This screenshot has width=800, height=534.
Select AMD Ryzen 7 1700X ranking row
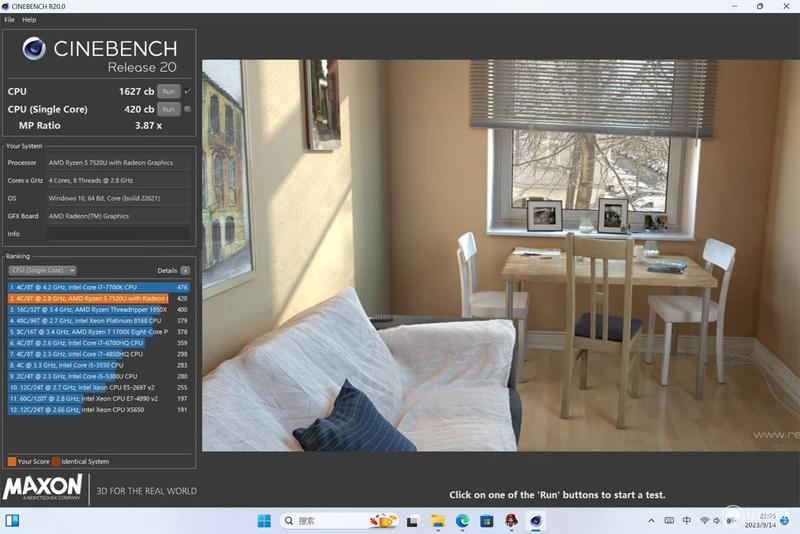[x=99, y=332]
